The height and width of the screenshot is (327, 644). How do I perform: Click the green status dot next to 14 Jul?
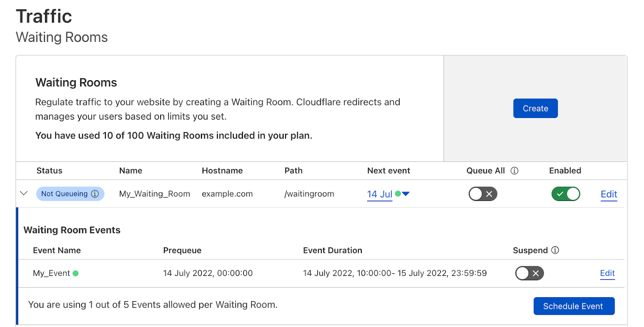(398, 194)
